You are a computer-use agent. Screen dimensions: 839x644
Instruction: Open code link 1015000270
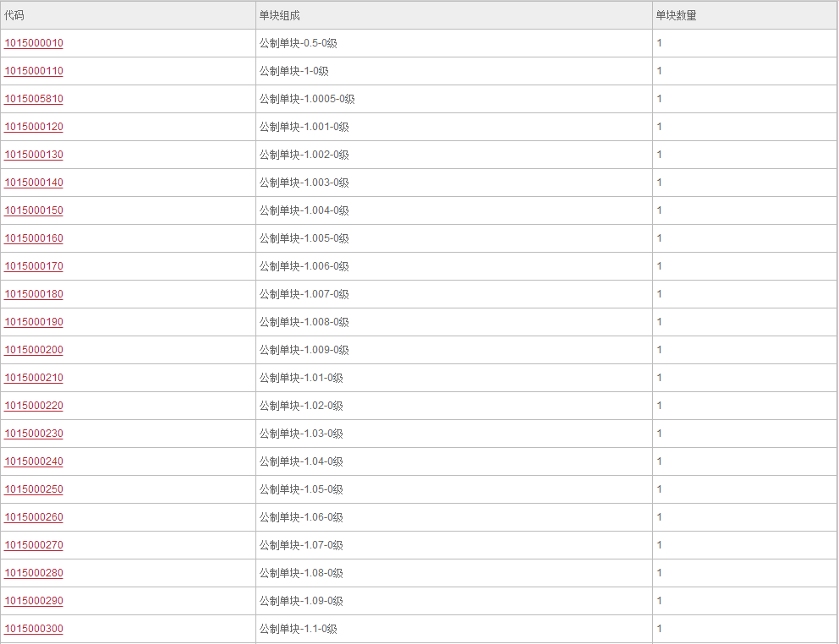point(34,545)
